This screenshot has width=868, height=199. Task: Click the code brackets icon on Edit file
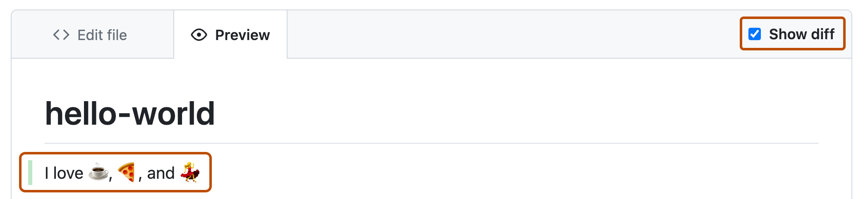pos(61,35)
